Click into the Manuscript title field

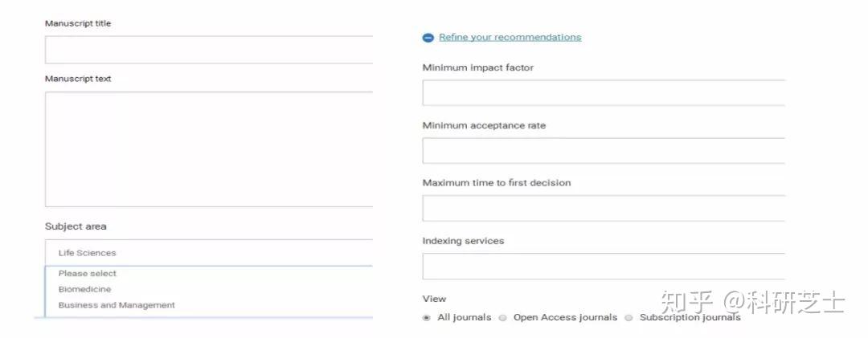(x=209, y=50)
